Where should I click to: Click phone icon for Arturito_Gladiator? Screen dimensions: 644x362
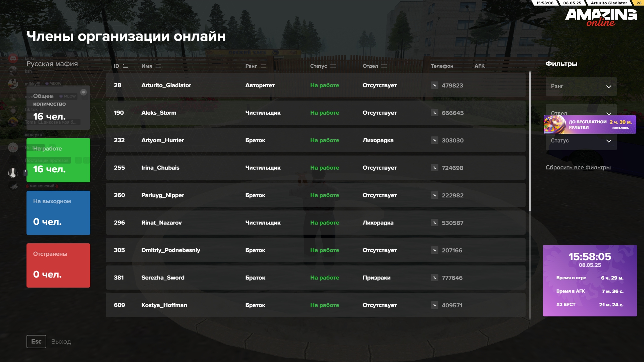(x=434, y=85)
